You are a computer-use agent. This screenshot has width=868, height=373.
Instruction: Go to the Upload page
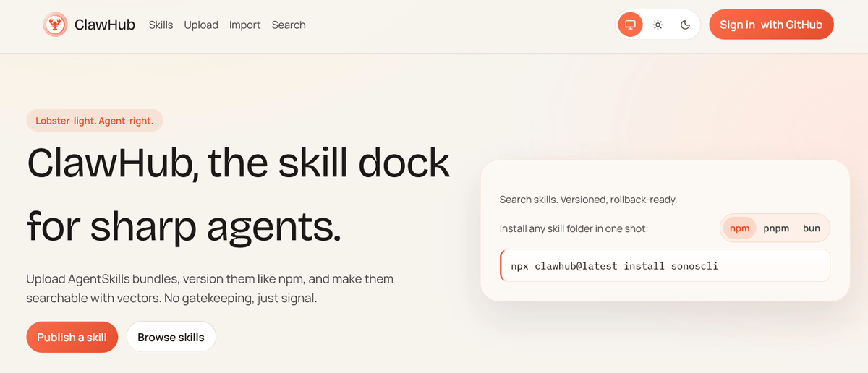(201, 25)
